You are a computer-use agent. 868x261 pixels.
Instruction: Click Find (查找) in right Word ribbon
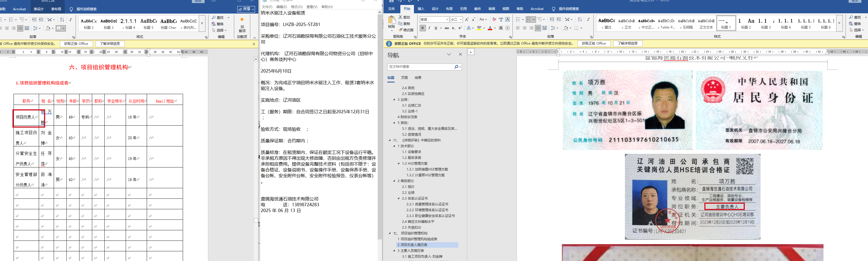(855, 17)
